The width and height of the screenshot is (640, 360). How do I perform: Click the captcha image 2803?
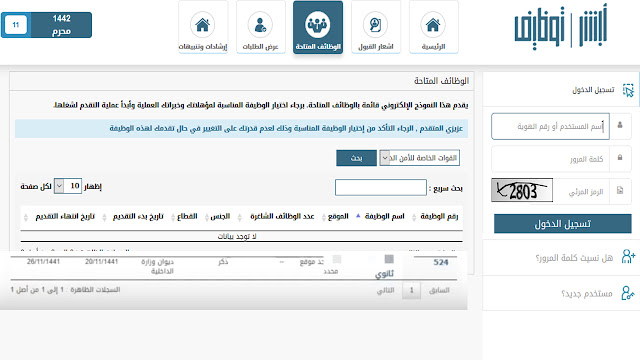click(522, 190)
